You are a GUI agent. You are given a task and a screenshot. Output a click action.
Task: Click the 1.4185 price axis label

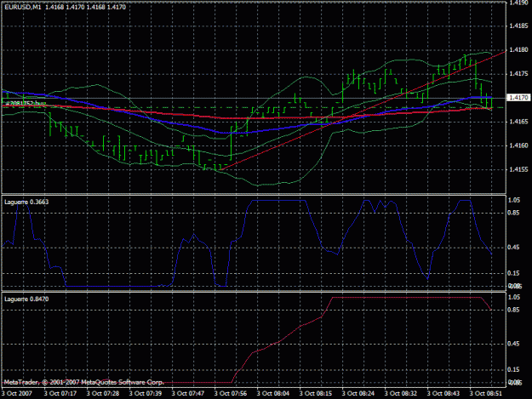pos(518,26)
